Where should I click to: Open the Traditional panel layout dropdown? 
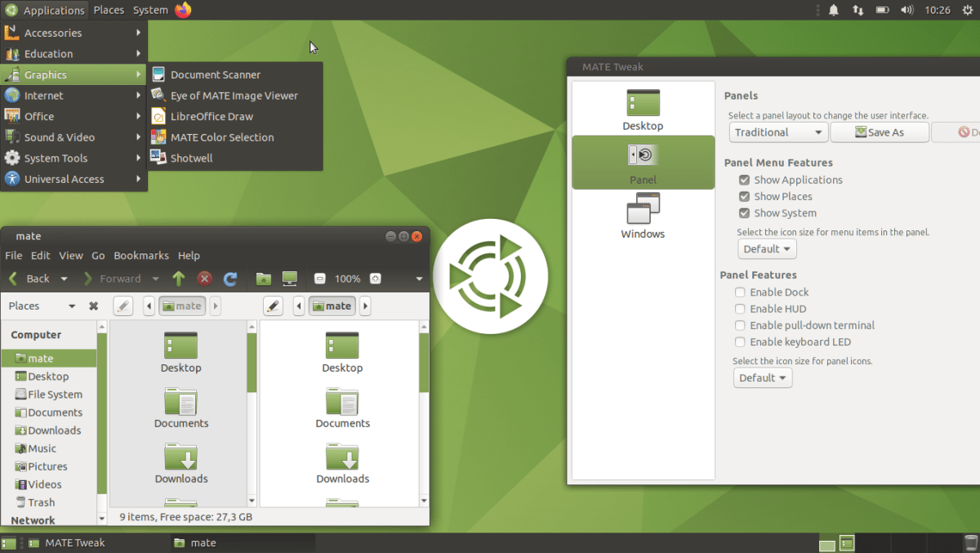pyautogui.click(x=777, y=132)
